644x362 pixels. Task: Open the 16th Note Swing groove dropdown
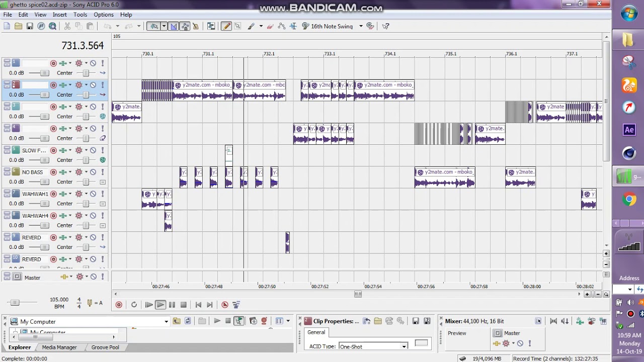point(361,26)
